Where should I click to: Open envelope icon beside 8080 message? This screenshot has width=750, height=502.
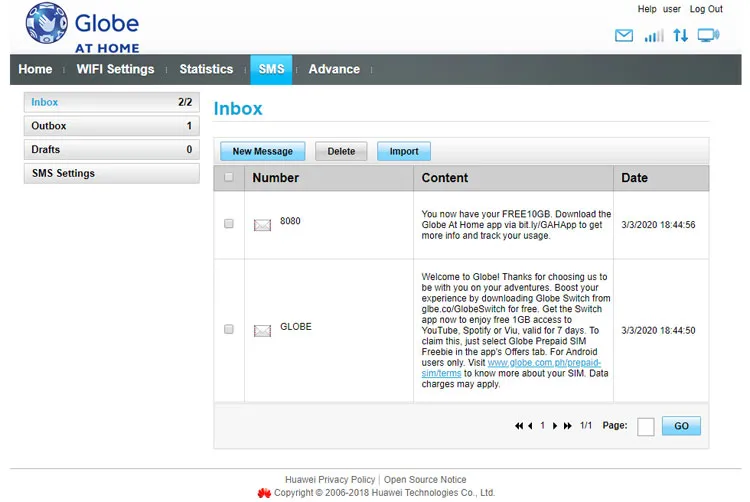click(262, 225)
